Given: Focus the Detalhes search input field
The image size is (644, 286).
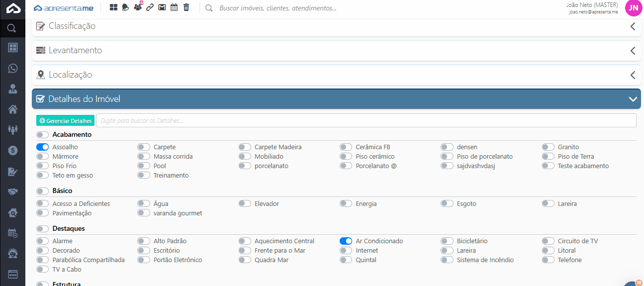Looking at the screenshot, I should click(366, 121).
